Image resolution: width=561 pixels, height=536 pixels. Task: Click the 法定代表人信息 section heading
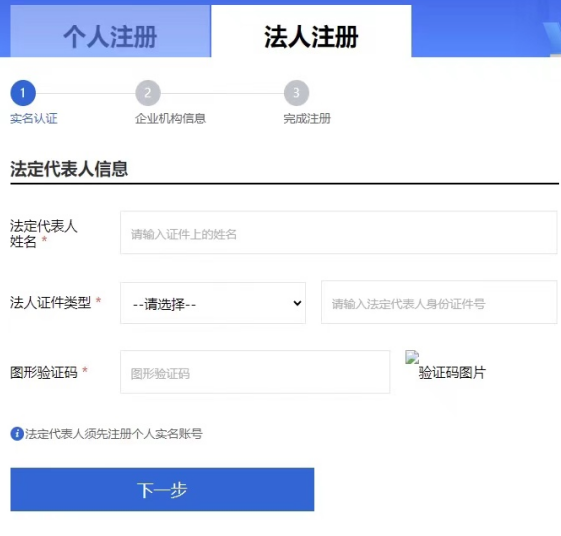[x=69, y=169]
